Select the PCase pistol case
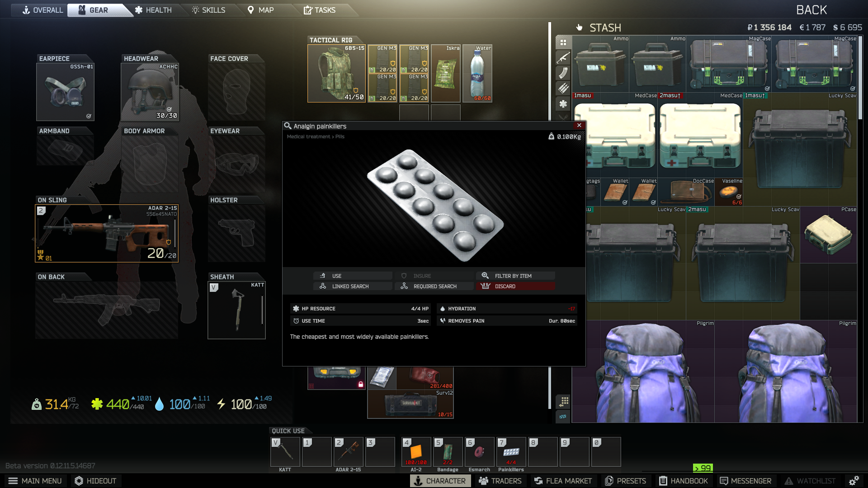Screen dimensions: 868x488 829,235
